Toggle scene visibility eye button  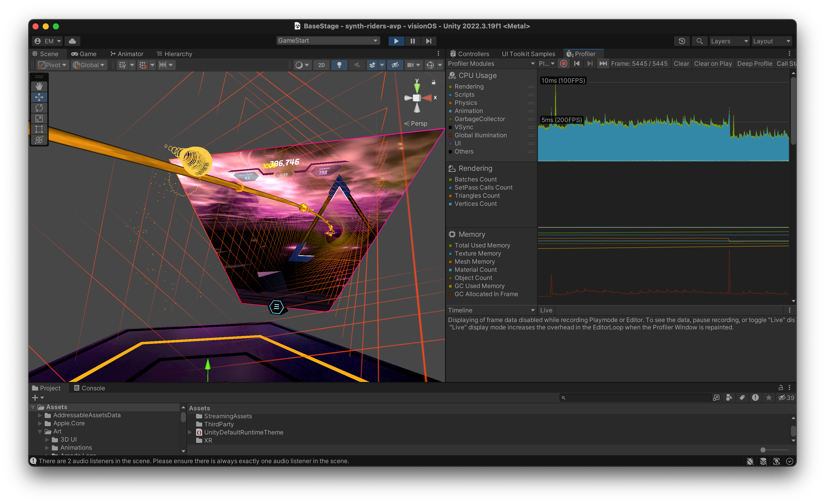tap(395, 65)
